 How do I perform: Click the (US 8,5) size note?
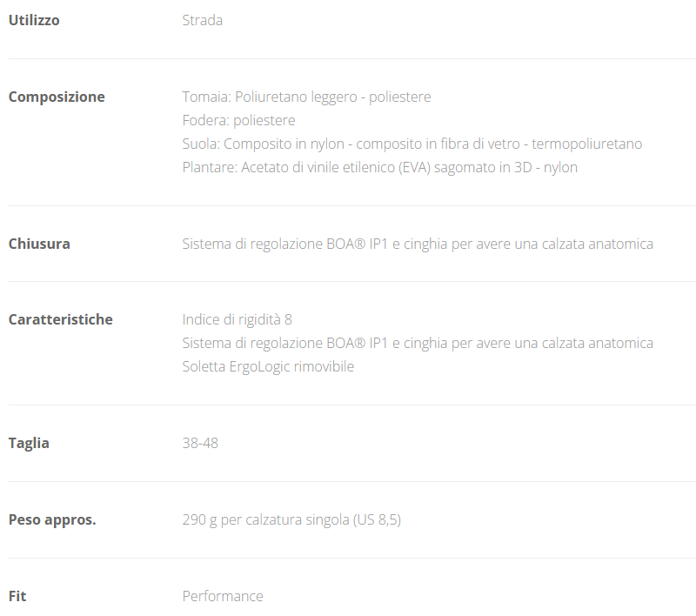(377, 519)
